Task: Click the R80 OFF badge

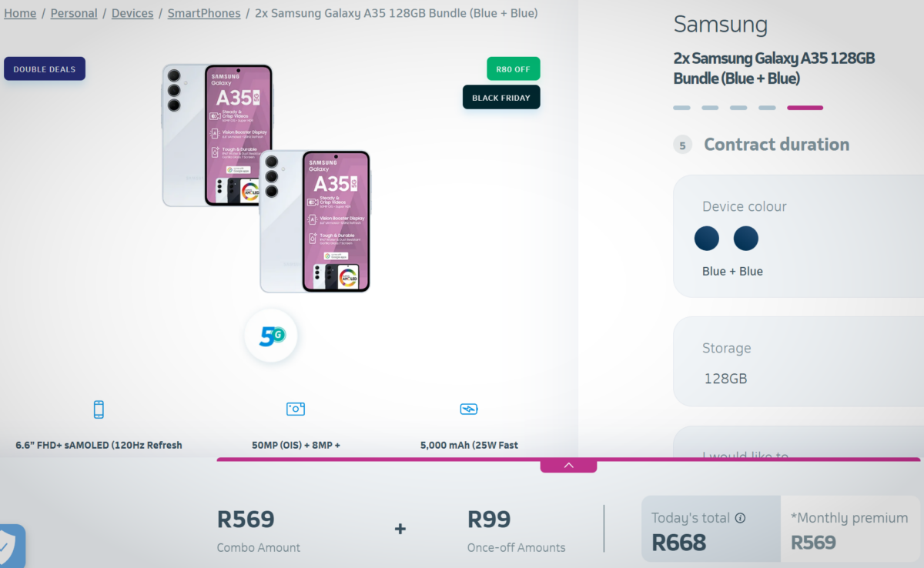Action: (514, 69)
